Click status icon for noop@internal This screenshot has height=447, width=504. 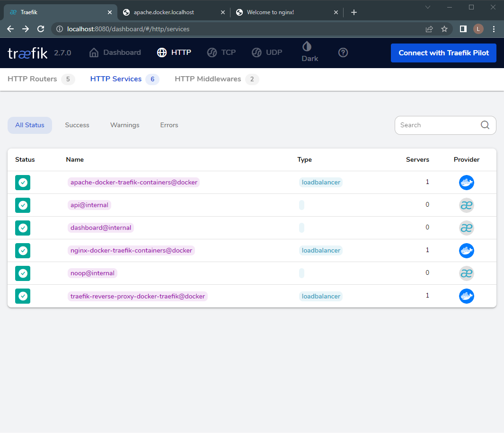(23, 273)
